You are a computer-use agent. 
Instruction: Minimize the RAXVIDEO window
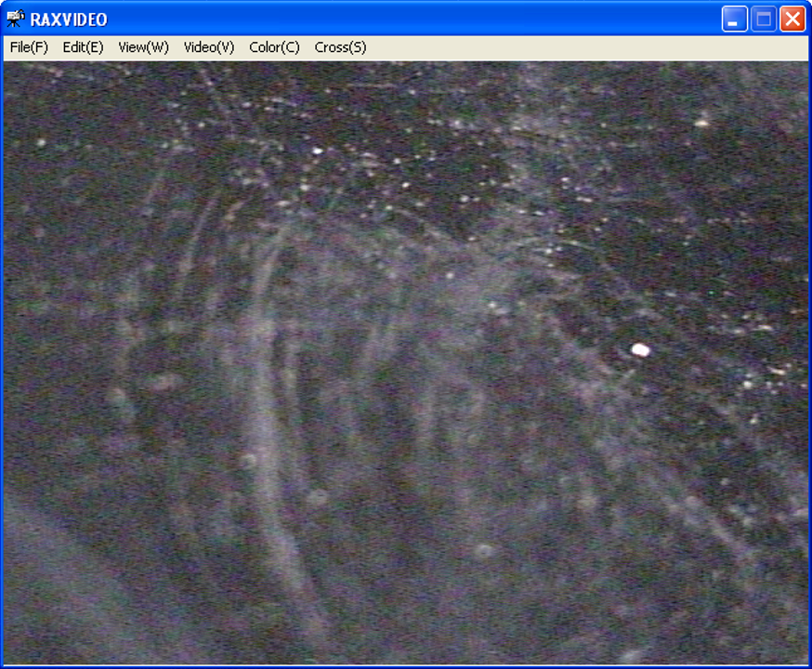pos(735,19)
